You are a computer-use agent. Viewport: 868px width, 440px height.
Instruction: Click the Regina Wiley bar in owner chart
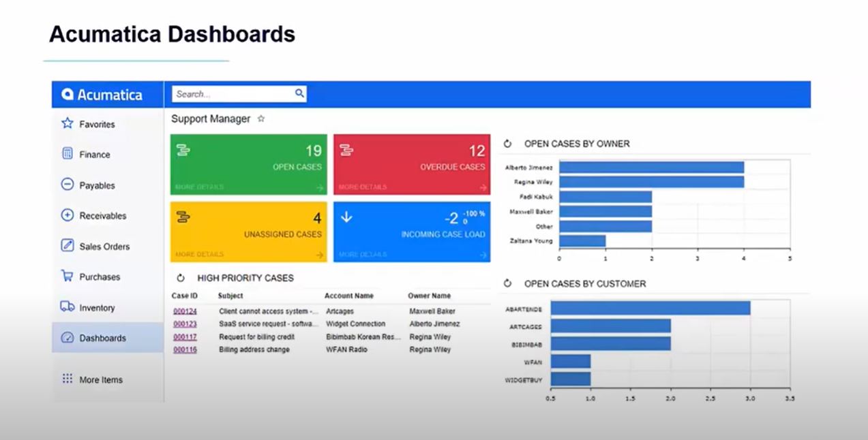pos(651,182)
